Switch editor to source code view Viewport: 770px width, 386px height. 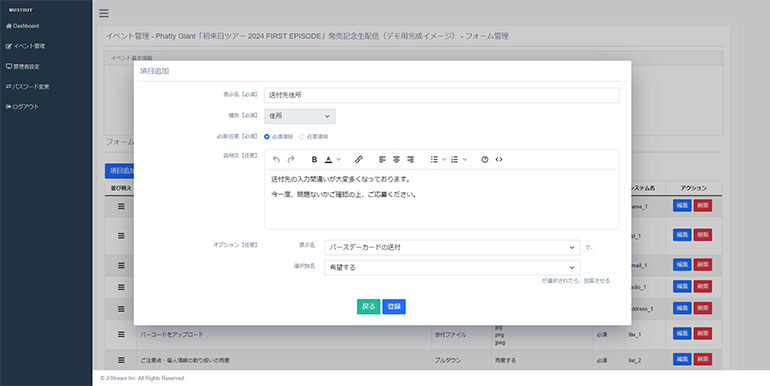tap(499, 160)
